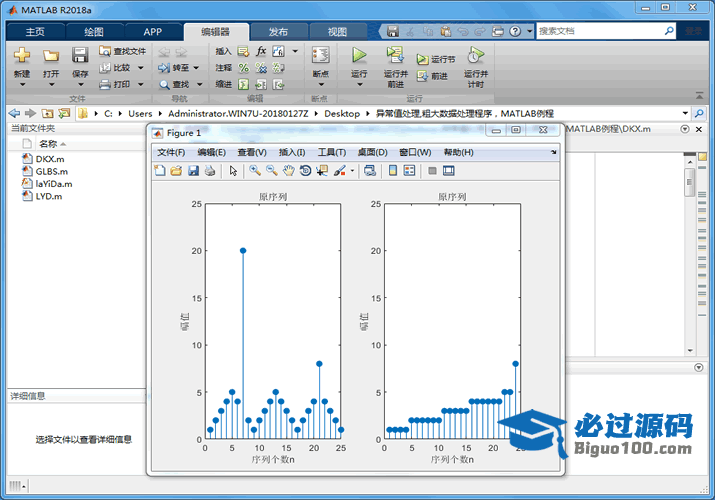Click the Compare (比较) tool
The width and height of the screenshot is (715, 500).
[115, 67]
